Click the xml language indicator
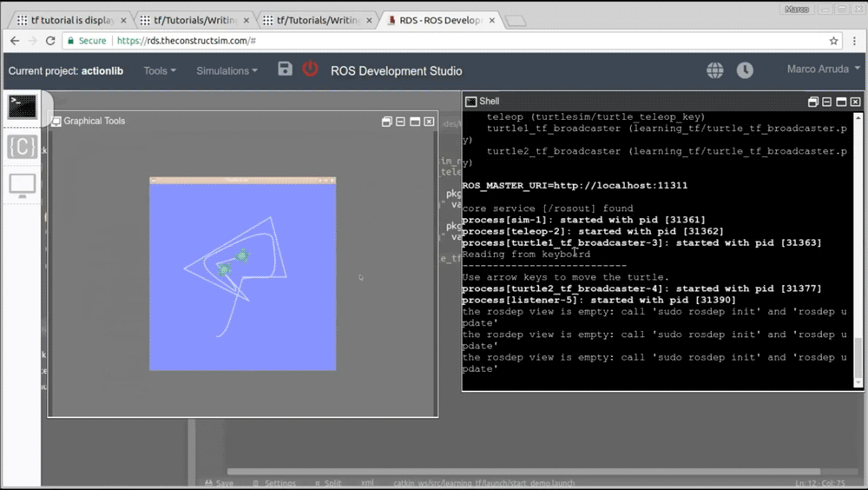Screen dimensions: 868x490 (367, 483)
